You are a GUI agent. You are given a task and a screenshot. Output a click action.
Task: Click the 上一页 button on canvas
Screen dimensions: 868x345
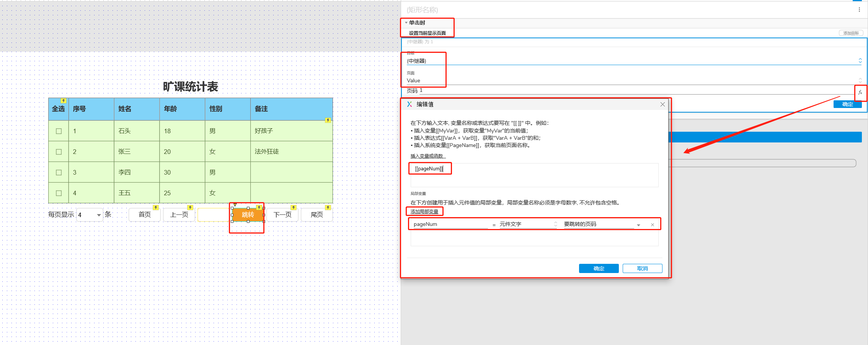(x=179, y=214)
